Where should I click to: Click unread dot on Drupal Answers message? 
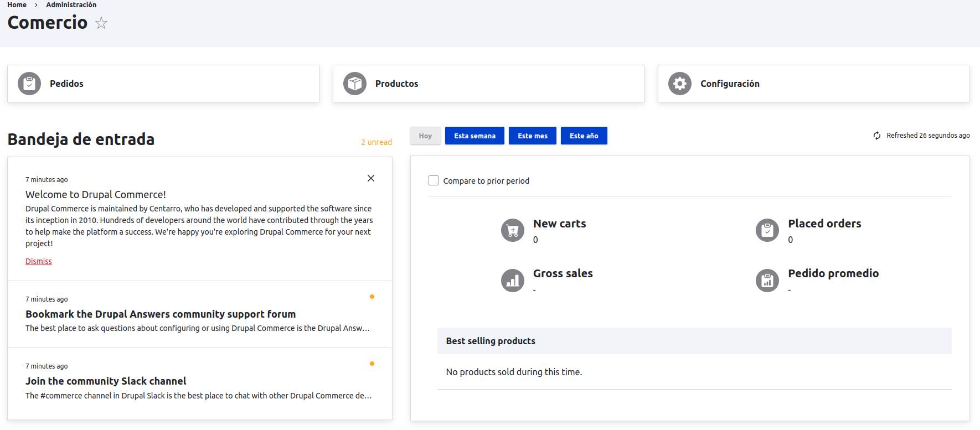click(372, 297)
